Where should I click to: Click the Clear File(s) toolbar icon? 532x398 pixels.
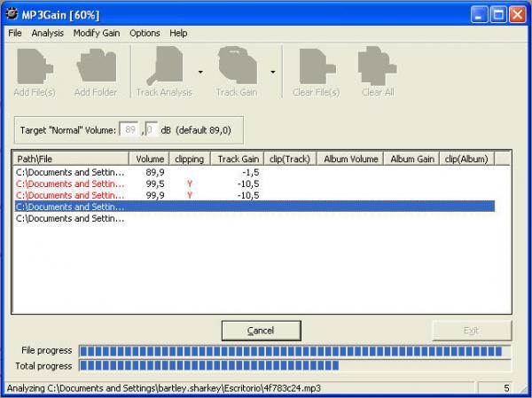point(317,66)
